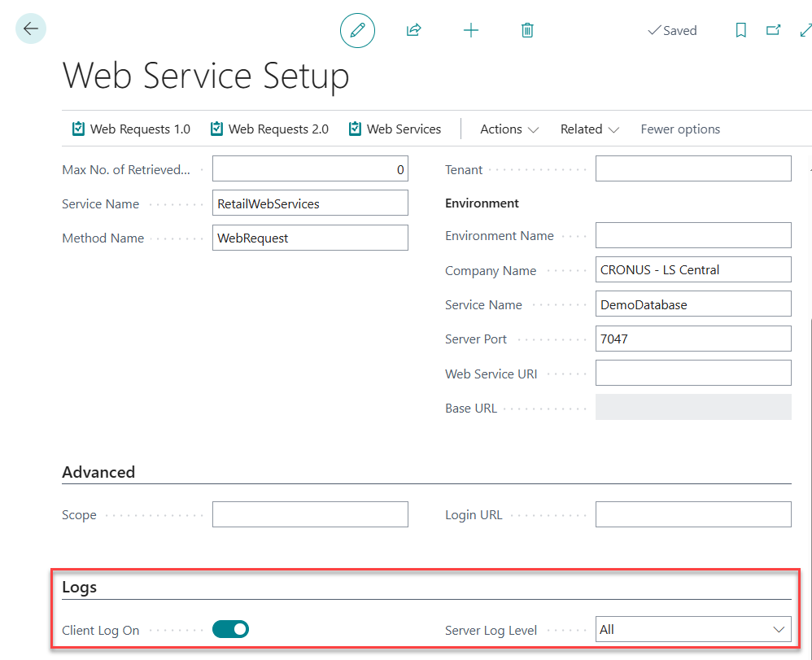The width and height of the screenshot is (812, 660).
Task: Open Web Requests 2.0
Action: 269,129
